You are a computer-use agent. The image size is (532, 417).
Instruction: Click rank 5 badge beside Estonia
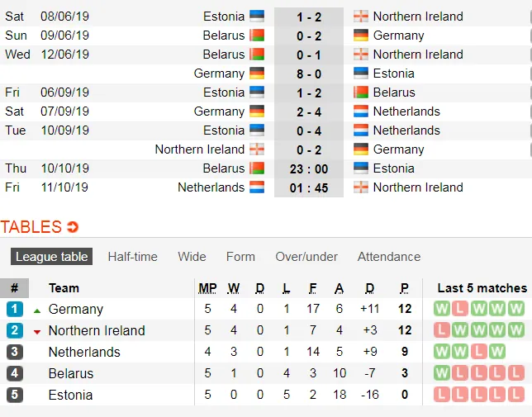pyautogui.click(x=14, y=395)
